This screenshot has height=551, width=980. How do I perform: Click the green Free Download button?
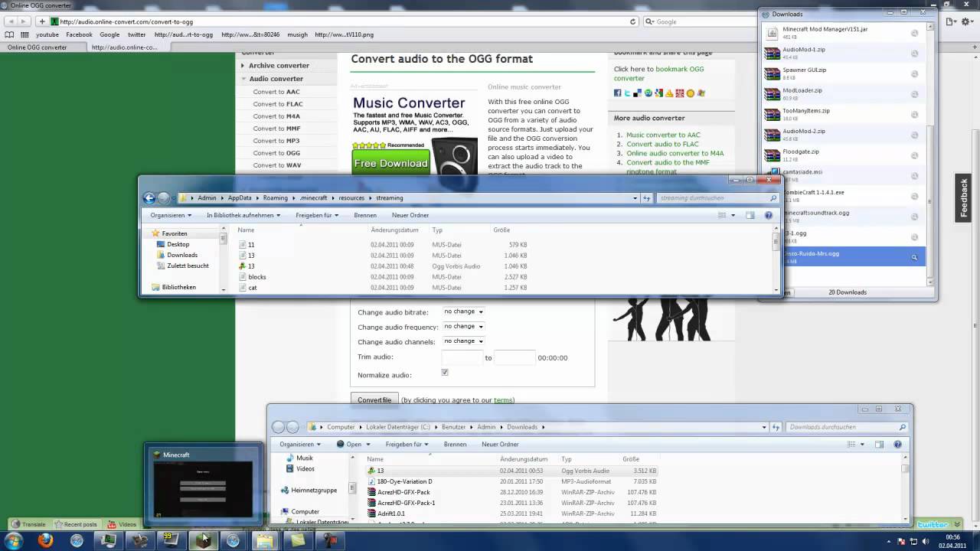390,163
